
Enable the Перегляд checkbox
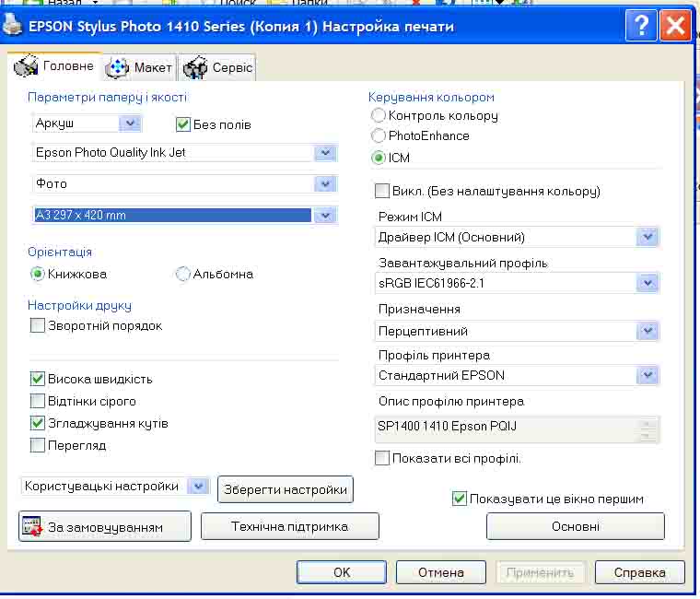(x=38, y=445)
